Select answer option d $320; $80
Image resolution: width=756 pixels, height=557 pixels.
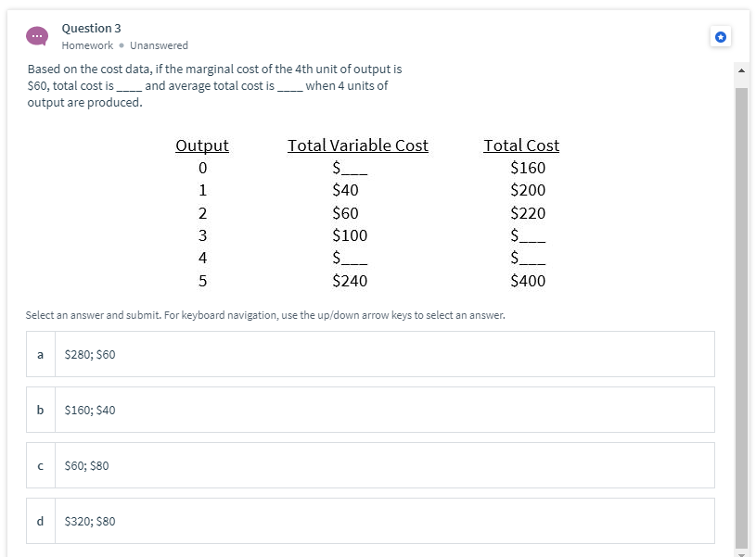370,521
